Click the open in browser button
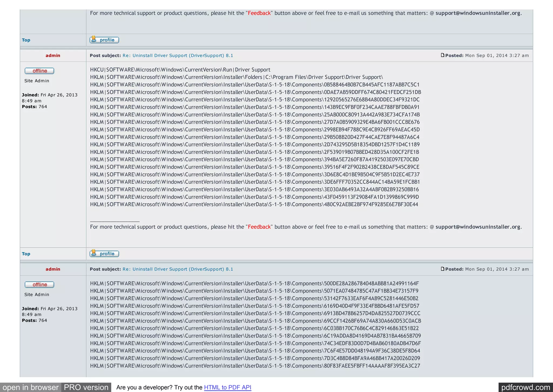The image size is (553, 392). pos(31,387)
